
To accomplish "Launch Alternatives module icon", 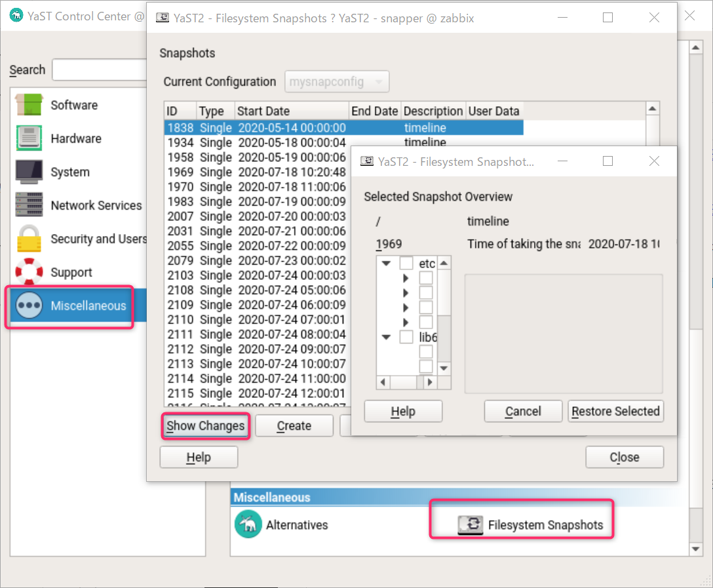I will coord(248,524).
